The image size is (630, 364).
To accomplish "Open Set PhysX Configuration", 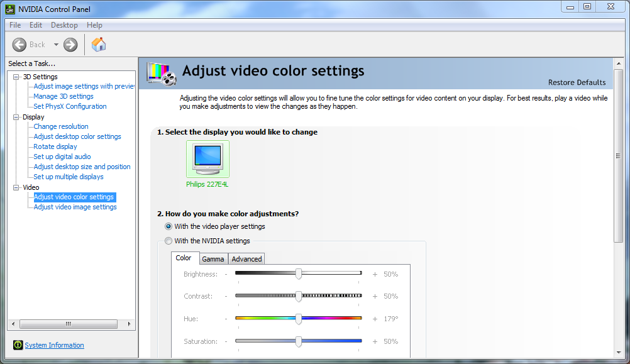I will [70, 106].
